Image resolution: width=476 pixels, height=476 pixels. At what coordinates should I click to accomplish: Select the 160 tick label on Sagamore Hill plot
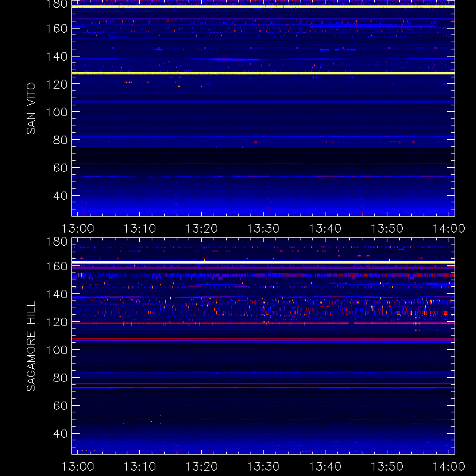click(57, 266)
